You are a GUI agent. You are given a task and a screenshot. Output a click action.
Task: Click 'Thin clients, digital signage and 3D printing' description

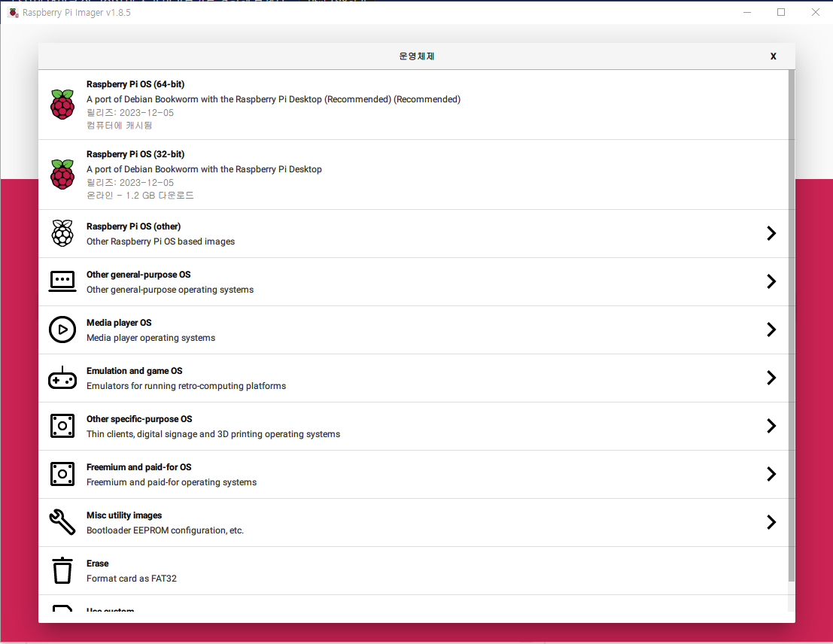pos(213,434)
